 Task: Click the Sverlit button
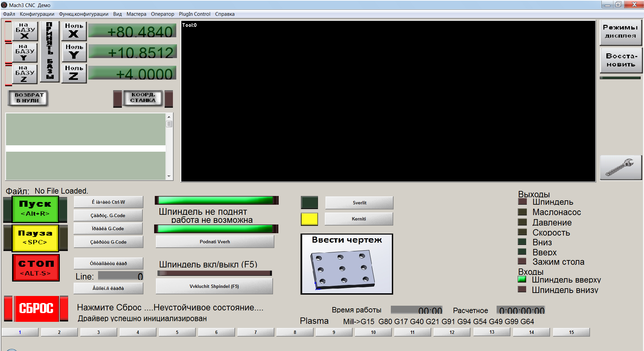coord(359,203)
